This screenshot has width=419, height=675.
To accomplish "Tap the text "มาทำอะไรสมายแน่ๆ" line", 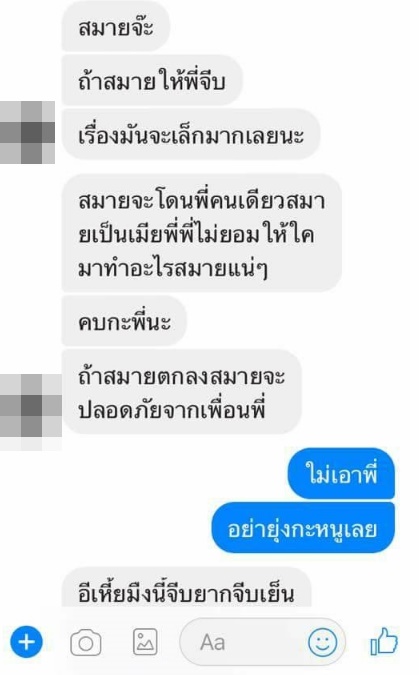I will 173,269.
